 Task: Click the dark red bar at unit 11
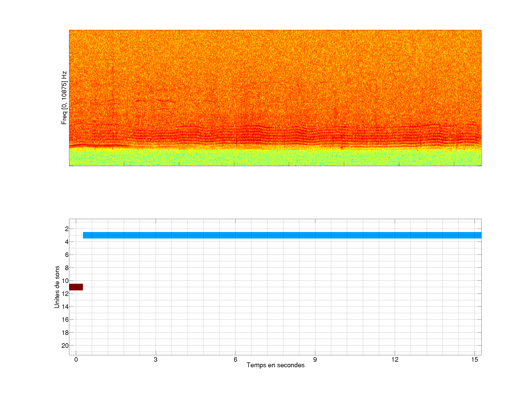pyautogui.click(x=76, y=287)
